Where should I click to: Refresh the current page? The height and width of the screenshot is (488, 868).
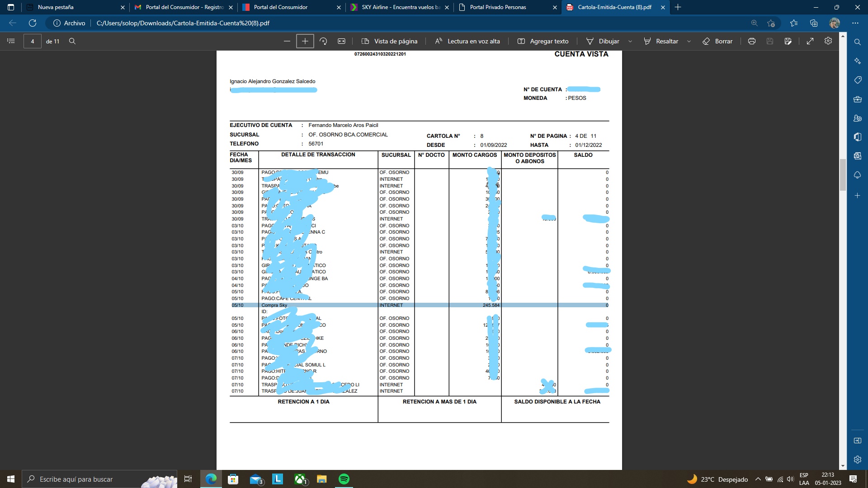point(33,23)
